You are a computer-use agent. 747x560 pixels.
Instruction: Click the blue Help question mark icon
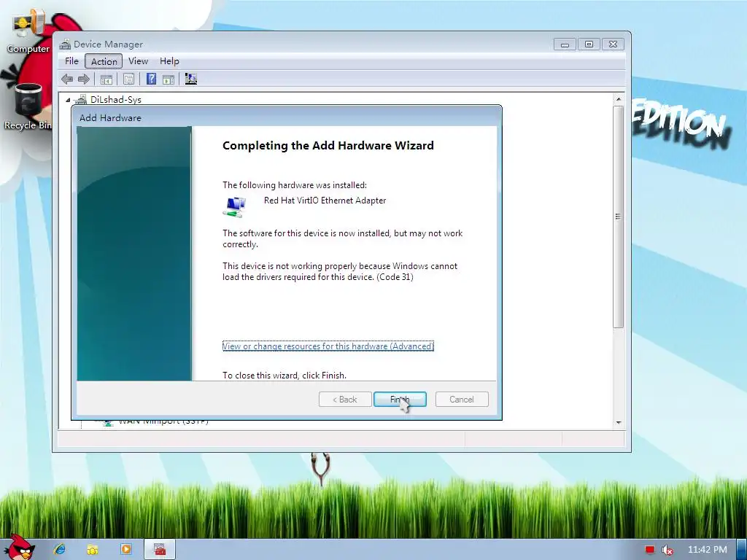point(151,79)
